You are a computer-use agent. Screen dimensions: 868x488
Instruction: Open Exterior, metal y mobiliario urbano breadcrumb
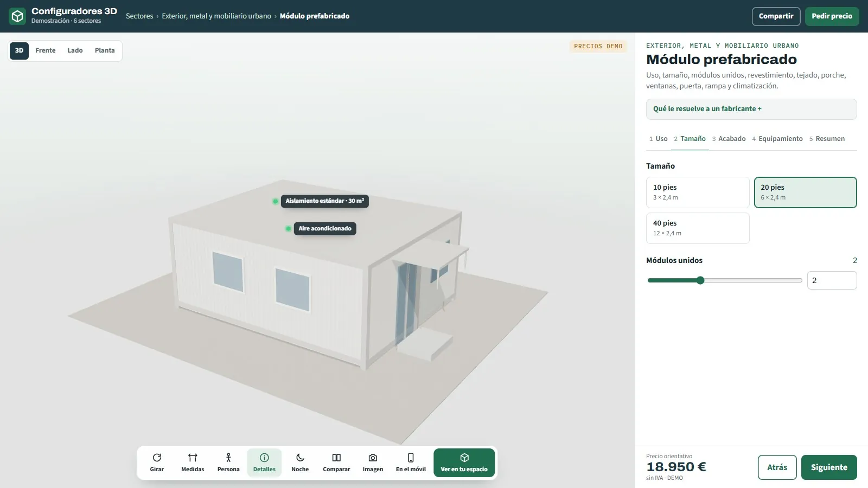pos(216,16)
